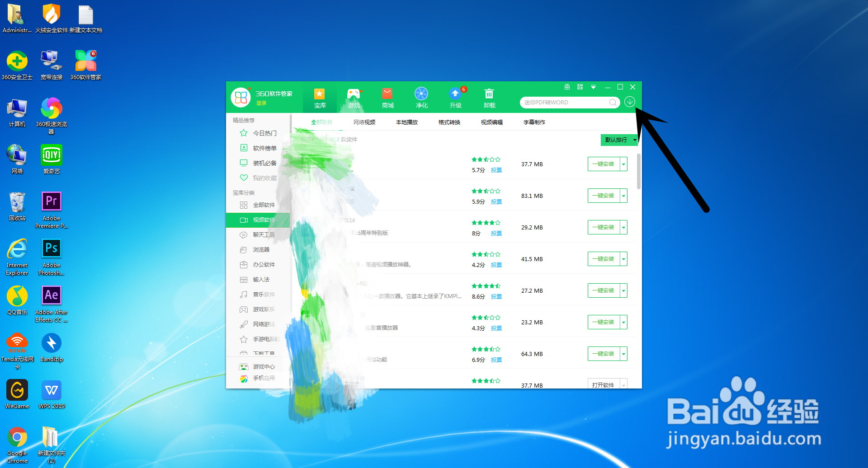Expand install options for 27.2 MB row

624,290
